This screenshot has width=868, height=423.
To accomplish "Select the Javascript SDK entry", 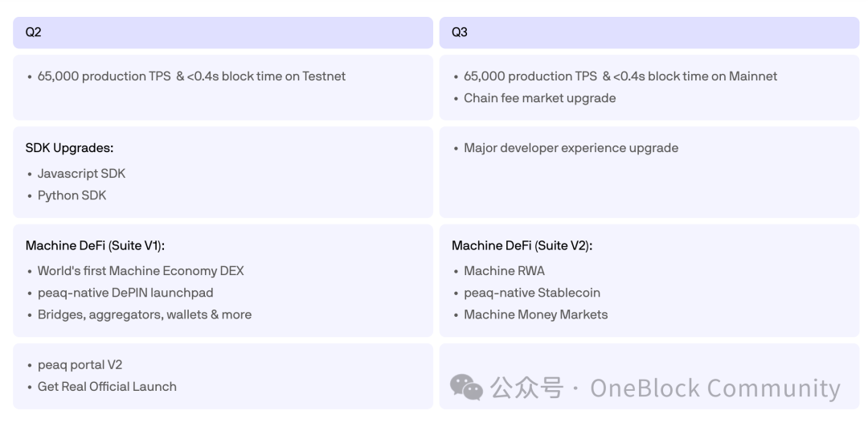I will [x=81, y=174].
